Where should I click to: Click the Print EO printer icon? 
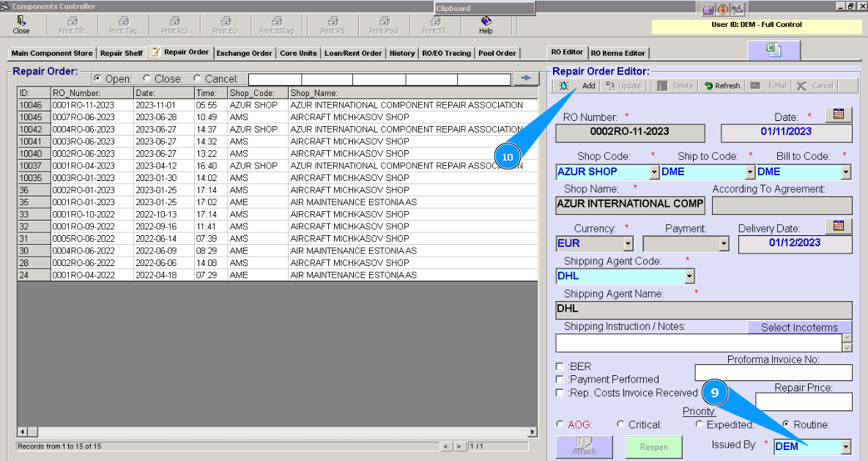[x=226, y=21]
